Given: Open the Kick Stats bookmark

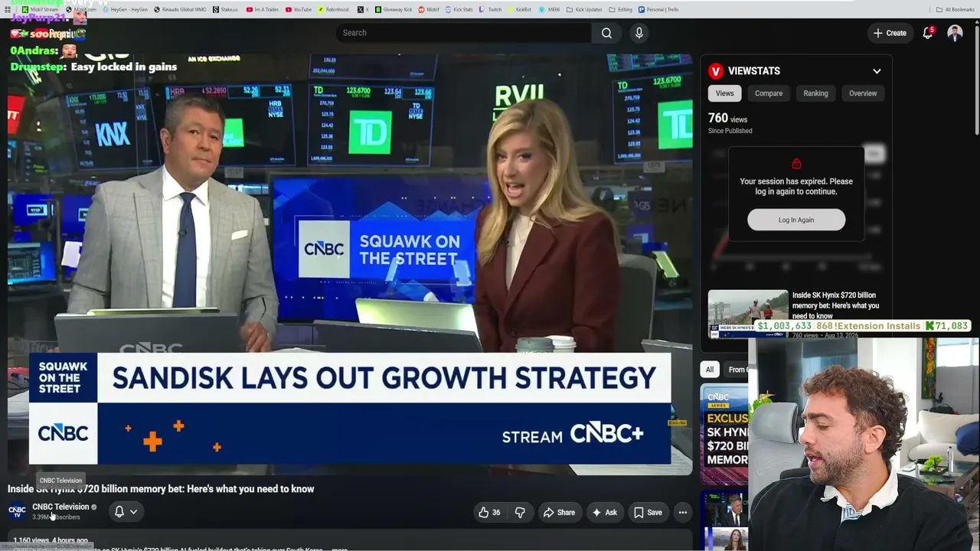Looking at the screenshot, I should pos(459,9).
